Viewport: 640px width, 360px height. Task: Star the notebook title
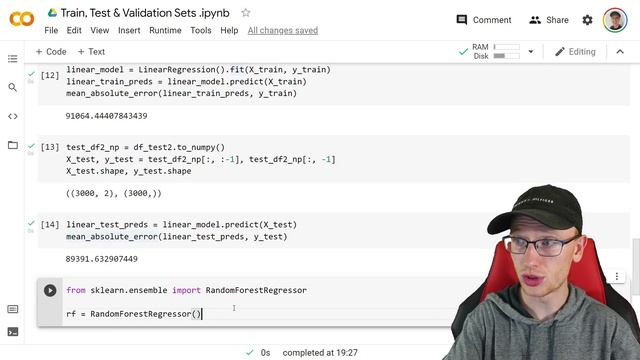click(x=245, y=13)
